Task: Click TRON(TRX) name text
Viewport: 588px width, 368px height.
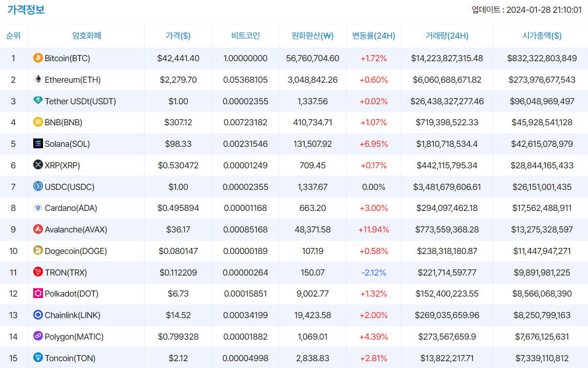Action: [66, 273]
